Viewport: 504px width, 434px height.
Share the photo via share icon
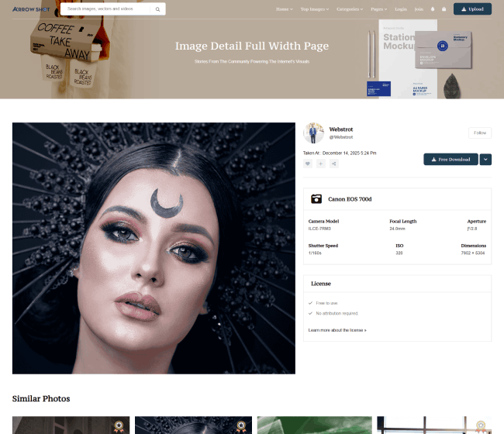click(x=334, y=164)
